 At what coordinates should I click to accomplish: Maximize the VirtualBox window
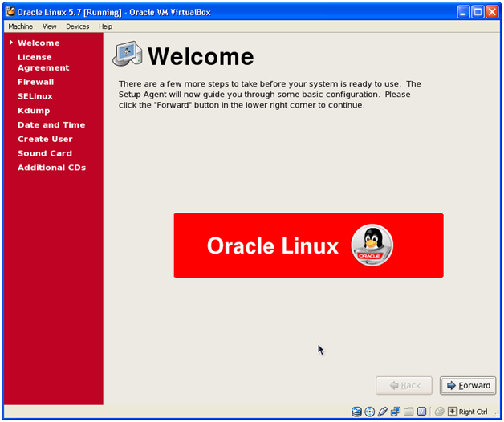coord(478,12)
